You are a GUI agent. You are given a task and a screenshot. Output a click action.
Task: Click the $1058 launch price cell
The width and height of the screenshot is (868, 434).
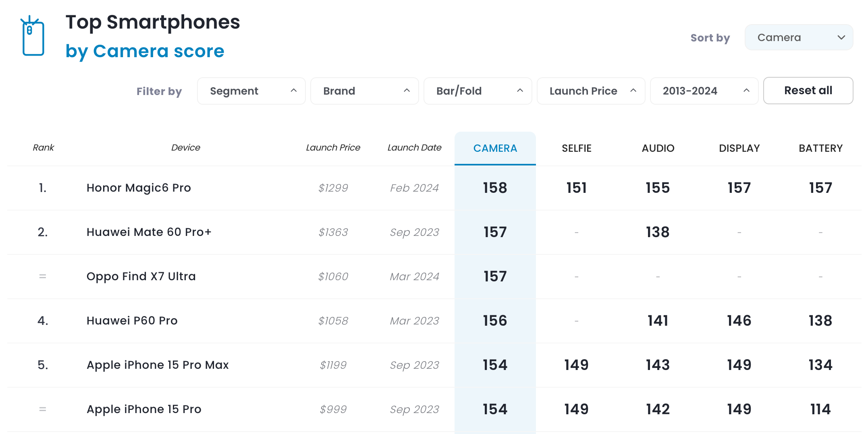333,321
